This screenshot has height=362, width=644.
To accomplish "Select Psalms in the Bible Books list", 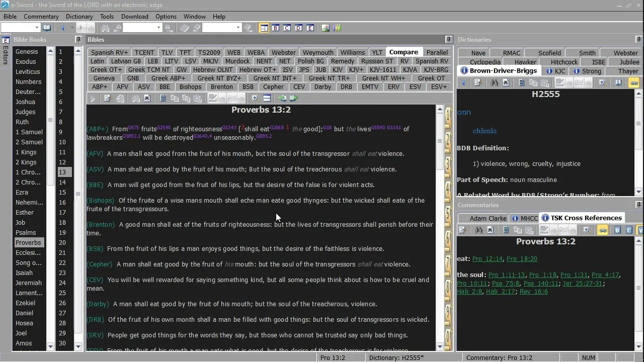I will coord(26,232).
